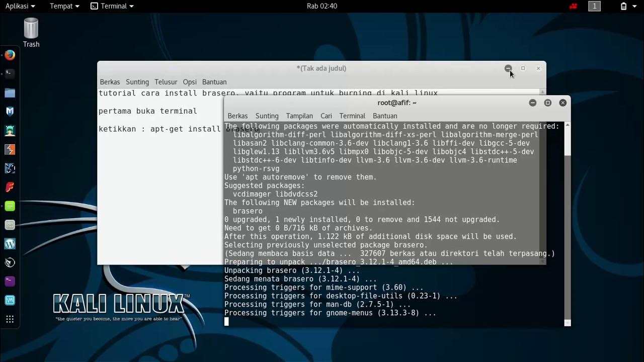Image resolution: width=644 pixels, height=362 pixels.
Task: Expand the Tempat menu
Action: [x=64, y=6]
